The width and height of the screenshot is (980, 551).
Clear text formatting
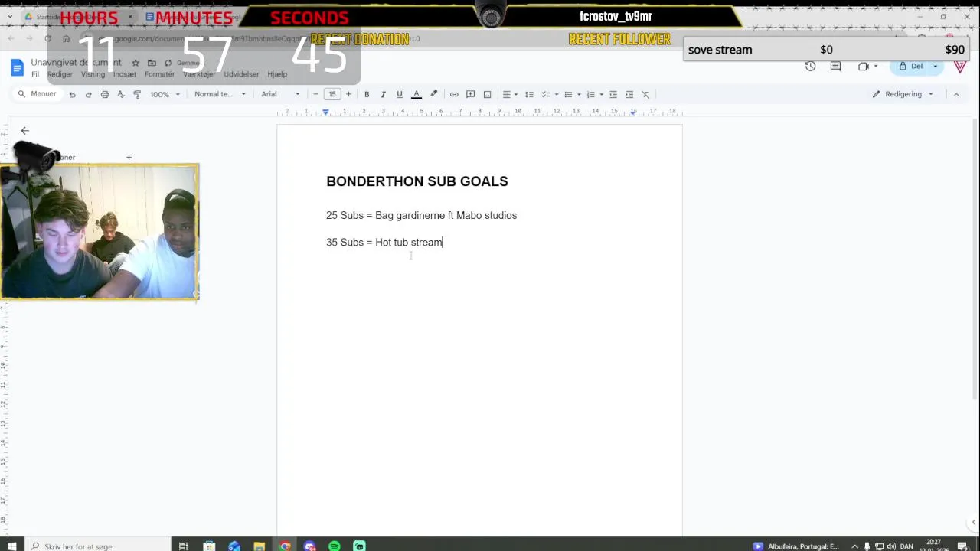tap(645, 94)
